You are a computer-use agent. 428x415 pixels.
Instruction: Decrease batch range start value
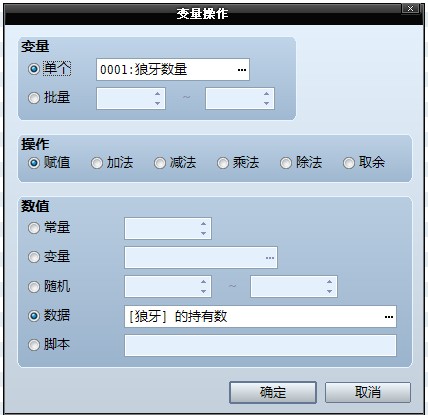157,103
